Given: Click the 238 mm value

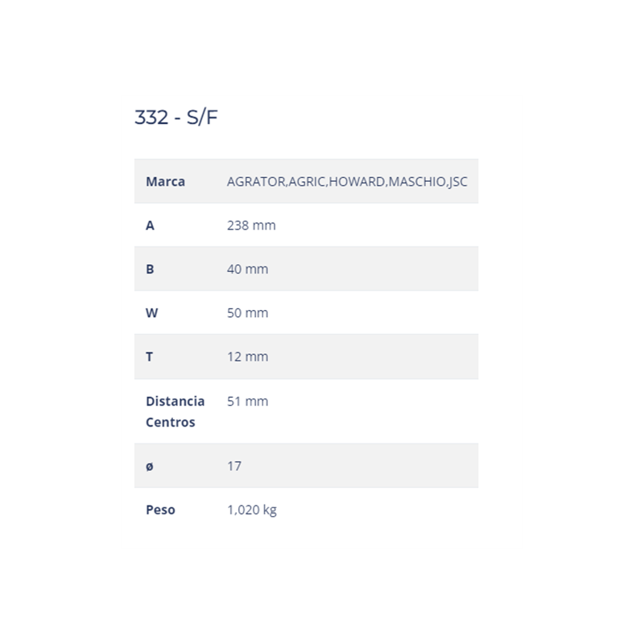Looking at the screenshot, I should (251, 225).
